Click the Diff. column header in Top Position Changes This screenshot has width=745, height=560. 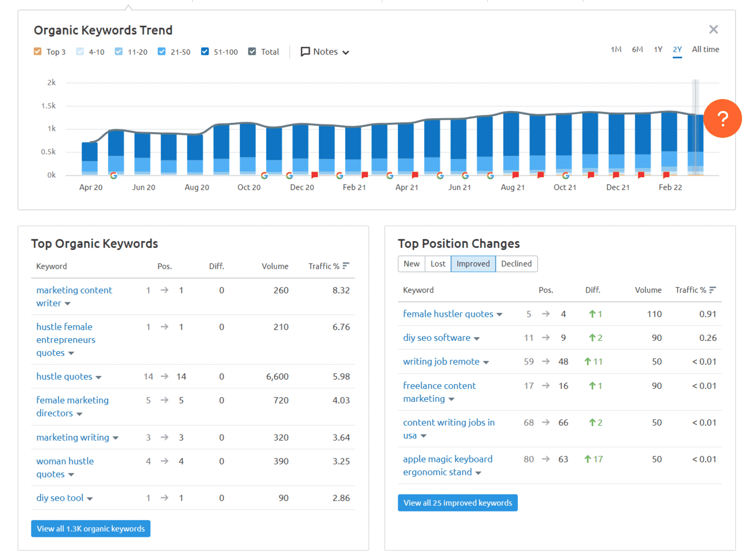[x=593, y=290]
